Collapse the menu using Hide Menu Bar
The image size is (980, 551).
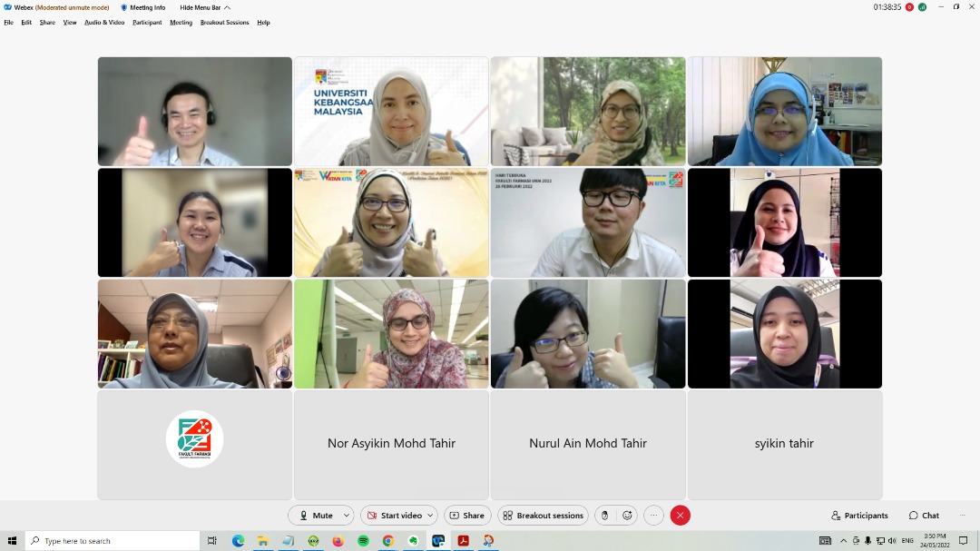pyautogui.click(x=204, y=7)
